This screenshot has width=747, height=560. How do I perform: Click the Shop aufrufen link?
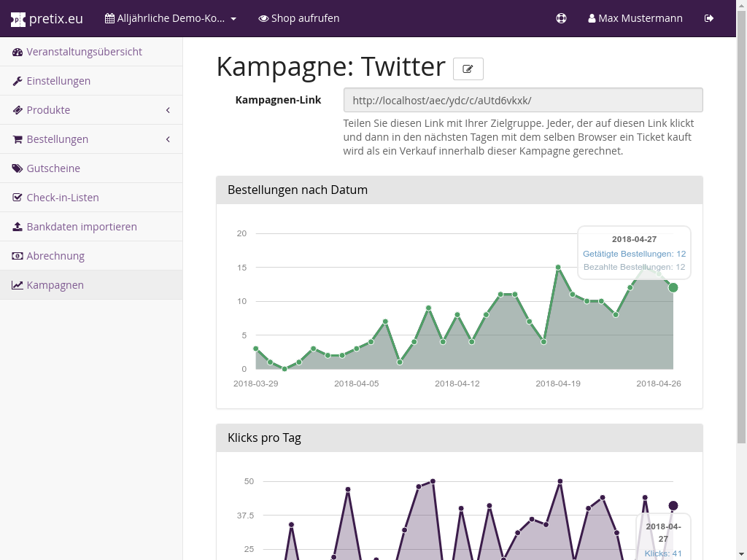(299, 18)
